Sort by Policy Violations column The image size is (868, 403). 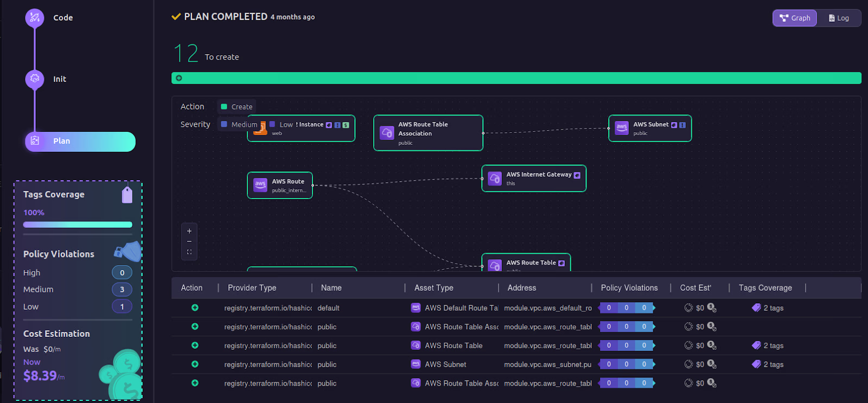(629, 288)
